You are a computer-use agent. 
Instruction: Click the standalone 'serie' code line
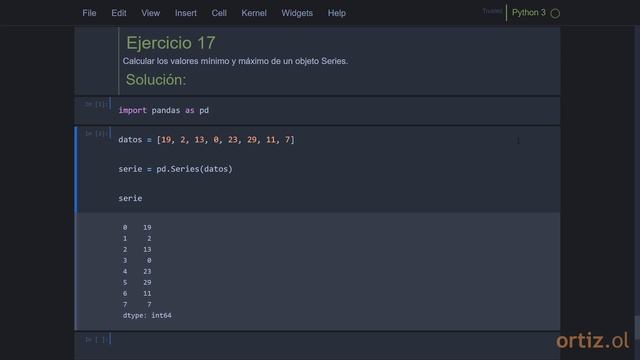click(130, 198)
